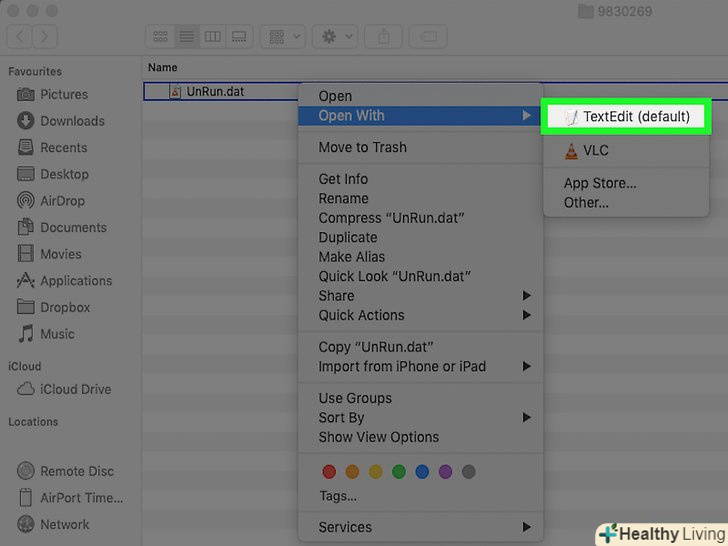
Task: Switch to icon view in toolbar
Action: point(160,36)
